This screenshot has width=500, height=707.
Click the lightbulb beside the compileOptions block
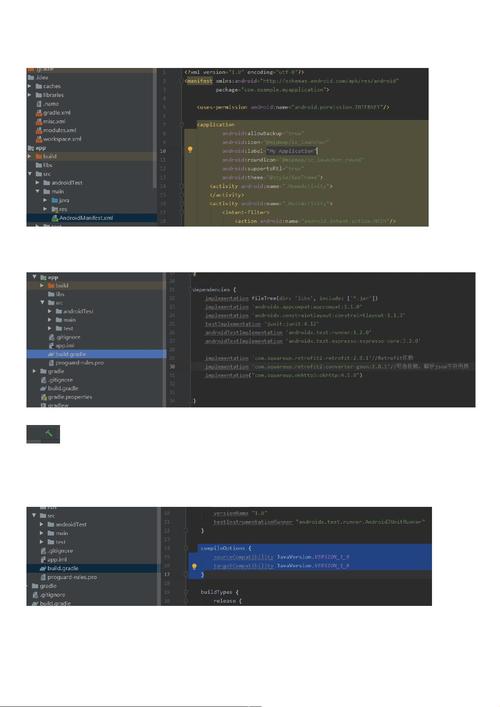click(194, 566)
